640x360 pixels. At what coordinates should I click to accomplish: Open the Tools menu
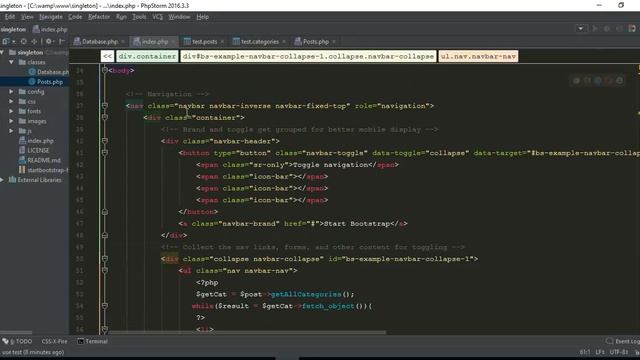pyautogui.click(x=139, y=17)
